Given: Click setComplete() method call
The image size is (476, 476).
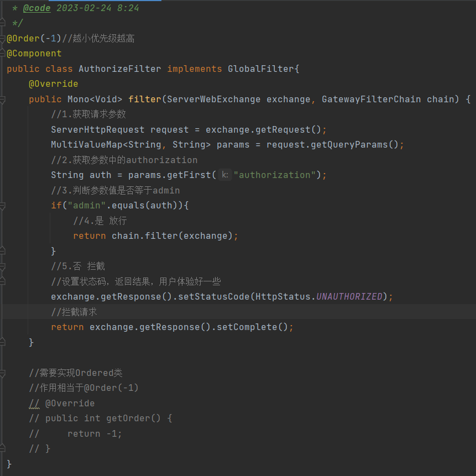Looking at the screenshot, I should pos(252,327).
